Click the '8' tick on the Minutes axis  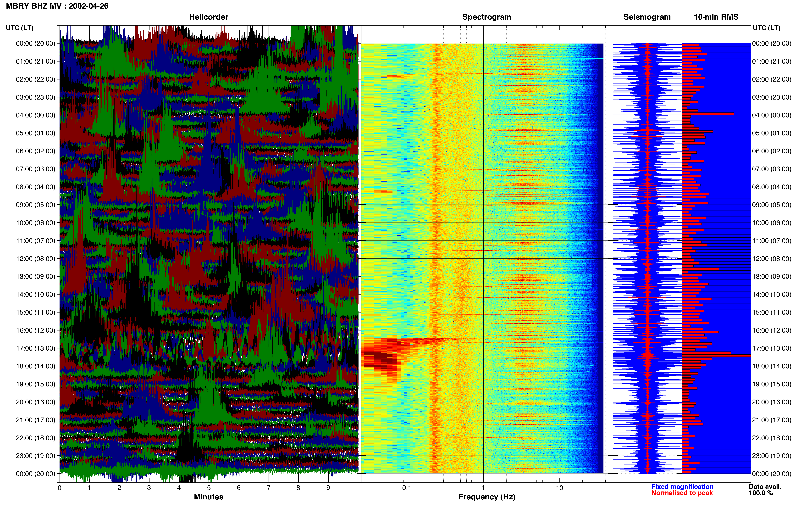(298, 488)
